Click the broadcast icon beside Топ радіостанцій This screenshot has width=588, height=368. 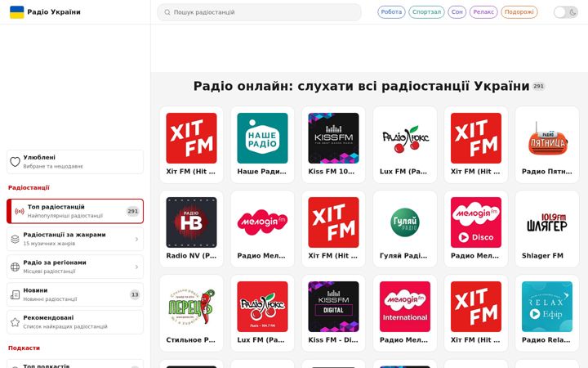(20, 212)
